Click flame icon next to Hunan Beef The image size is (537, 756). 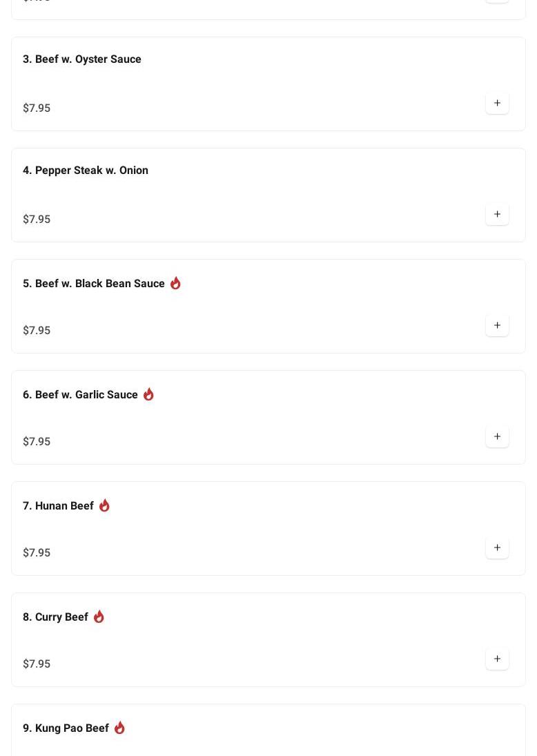(x=104, y=505)
